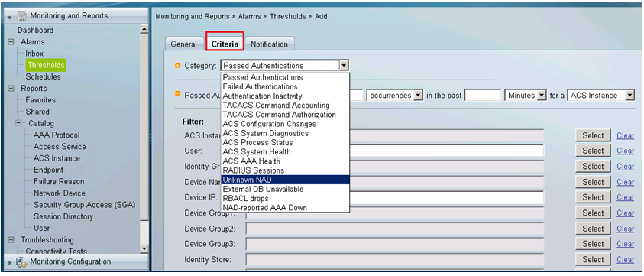
Task: Open the Category dropdown arrow
Action: coord(345,66)
